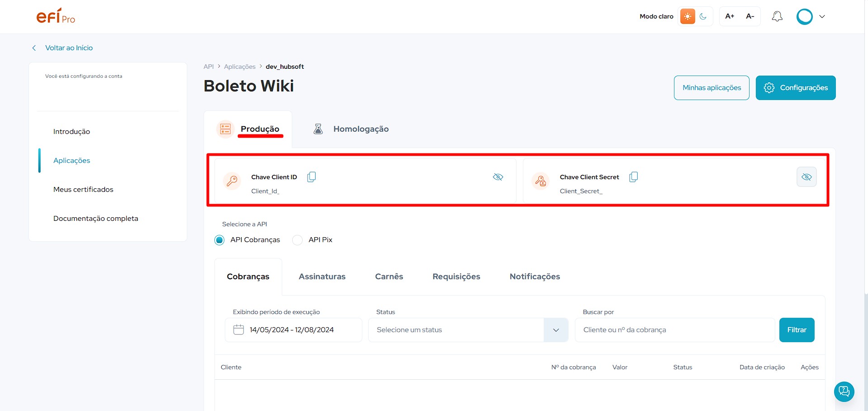The width and height of the screenshot is (868, 411).
Task: Click the Filtrar button
Action: [x=797, y=330]
